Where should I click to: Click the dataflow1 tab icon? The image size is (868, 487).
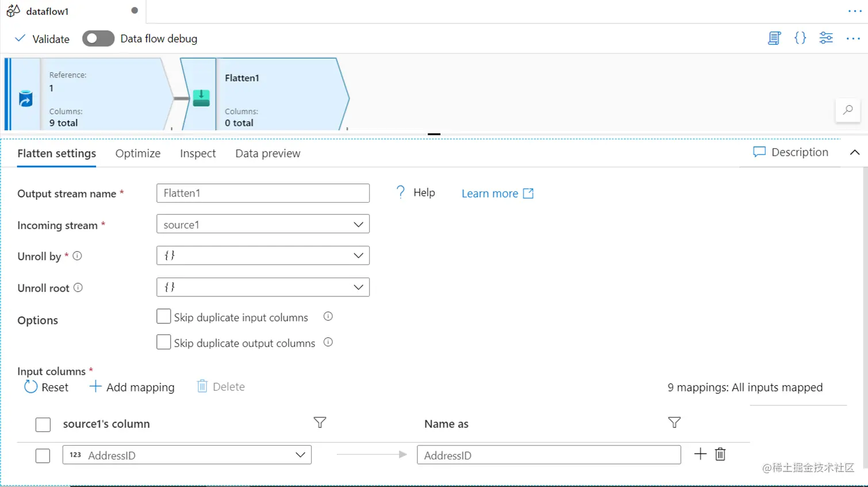pos(13,11)
